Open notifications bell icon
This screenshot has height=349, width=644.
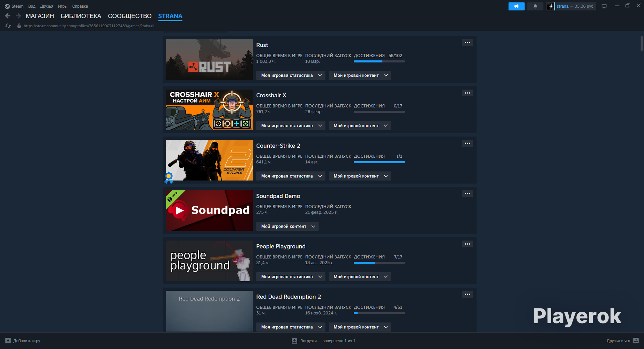point(535,6)
